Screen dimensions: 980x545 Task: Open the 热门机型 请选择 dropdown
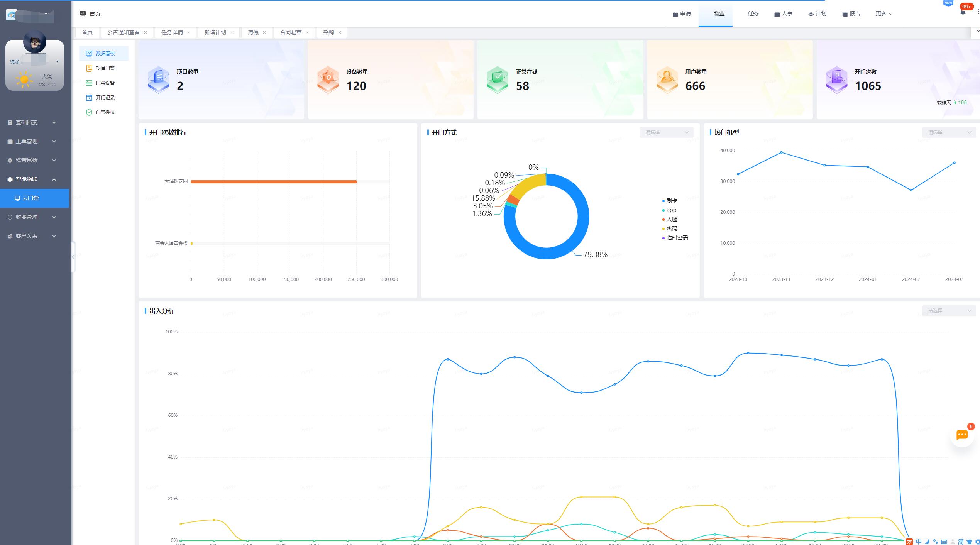(949, 132)
